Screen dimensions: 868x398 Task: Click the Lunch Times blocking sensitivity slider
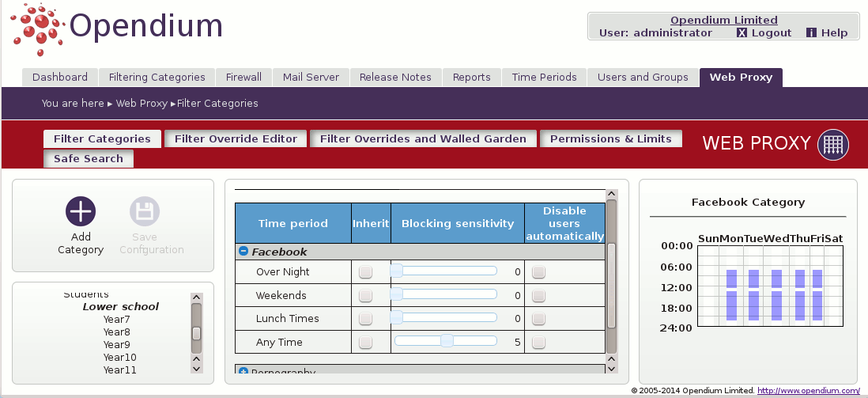446,317
